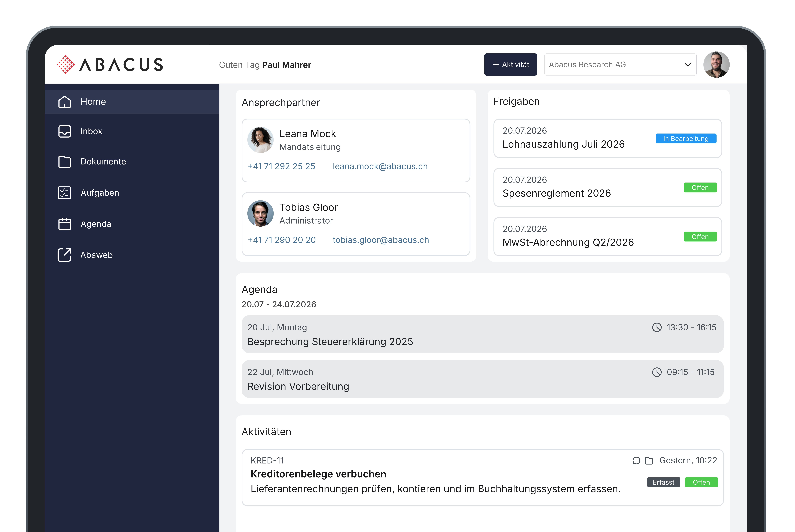This screenshot has height=532, width=795.
Task: Open the Besprechung Steuererklärung 2025 agenda entry
Action: point(483,334)
